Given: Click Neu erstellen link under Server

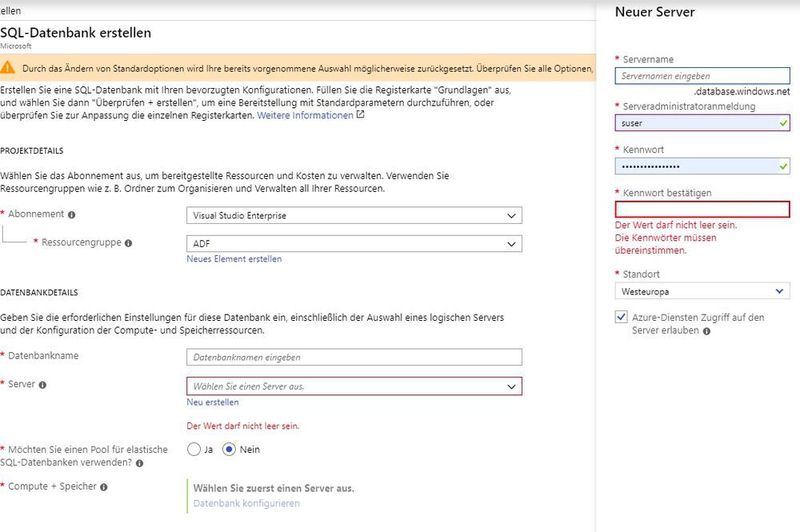Looking at the screenshot, I should (212, 402).
